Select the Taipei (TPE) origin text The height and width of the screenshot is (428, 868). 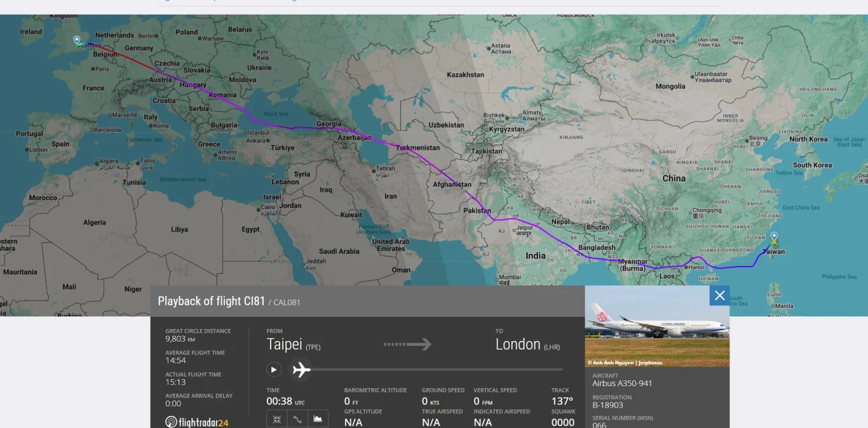tap(294, 344)
